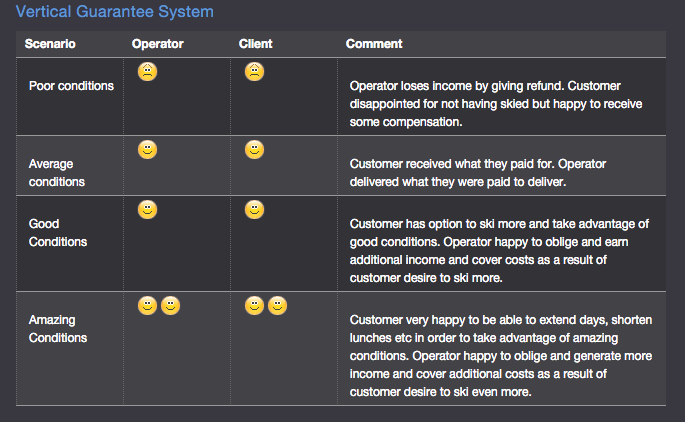Image resolution: width=685 pixels, height=422 pixels.
Task: Click first Client smiley in Amazing Conditions row
Action: [255, 306]
